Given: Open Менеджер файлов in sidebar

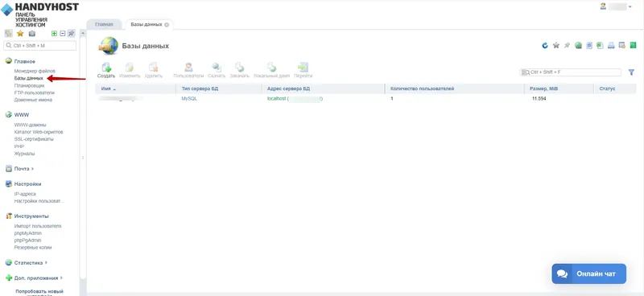Looking at the screenshot, I should pyautogui.click(x=35, y=71).
